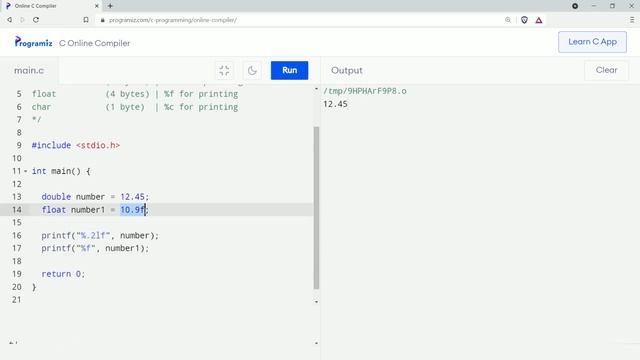Go back in browser history
The image size is (640, 360).
[x=9, y=20]
